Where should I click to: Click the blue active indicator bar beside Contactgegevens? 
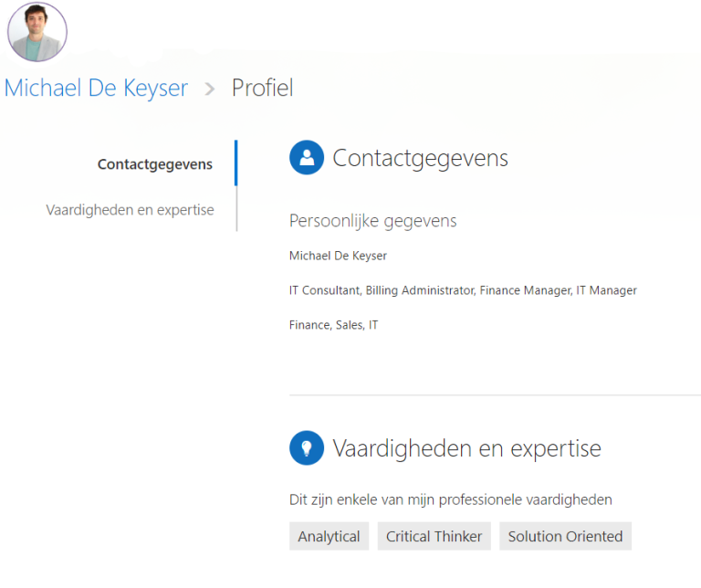tap(236, 163)
